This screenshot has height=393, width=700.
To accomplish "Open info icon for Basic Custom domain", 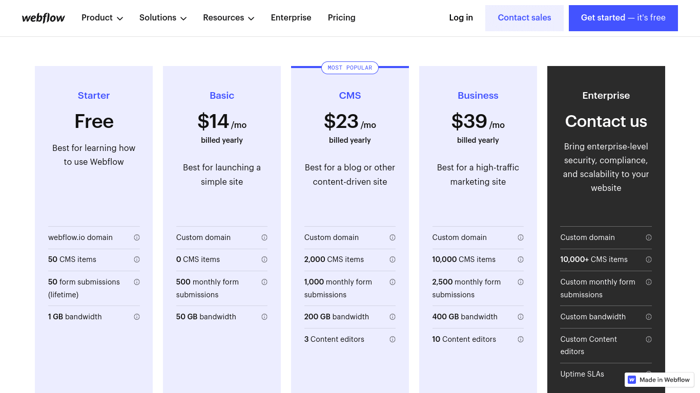I will [x=264, y=238].
